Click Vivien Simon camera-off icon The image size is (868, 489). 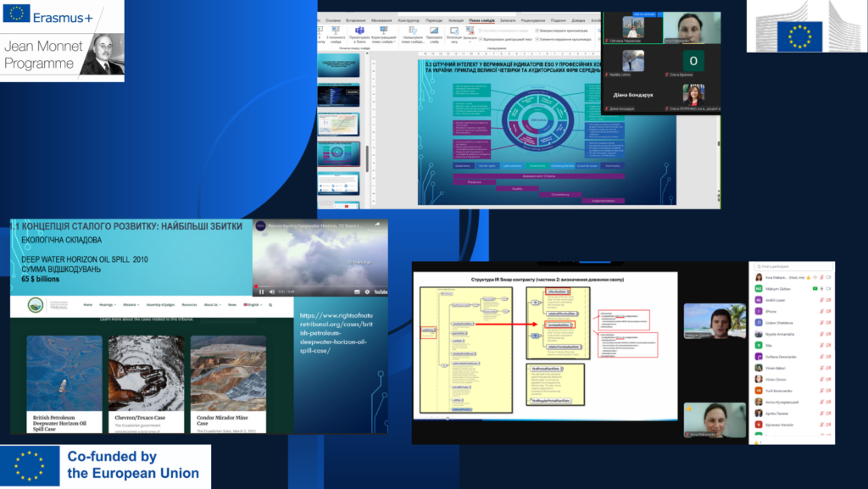(828, 380)
